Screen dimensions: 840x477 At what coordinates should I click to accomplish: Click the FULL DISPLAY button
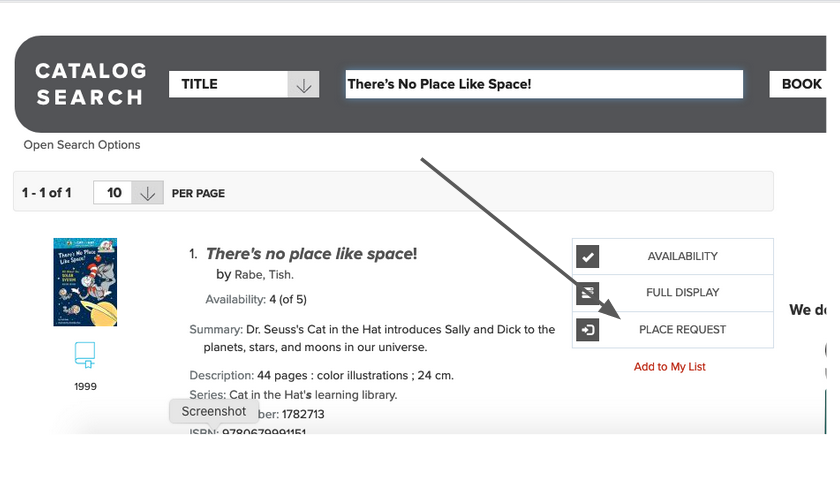click(673, 293)
